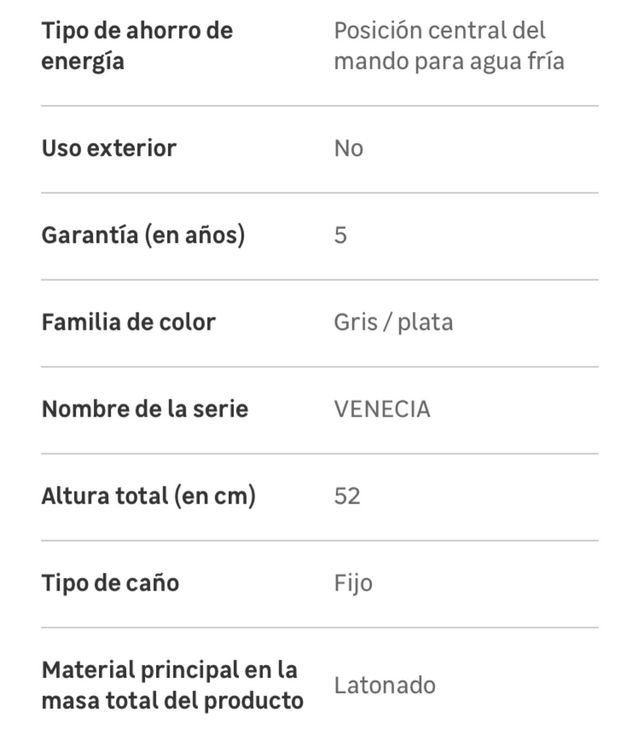
Task: Click the 'Material principal en la' label line
Action: (x=170, y=669)
